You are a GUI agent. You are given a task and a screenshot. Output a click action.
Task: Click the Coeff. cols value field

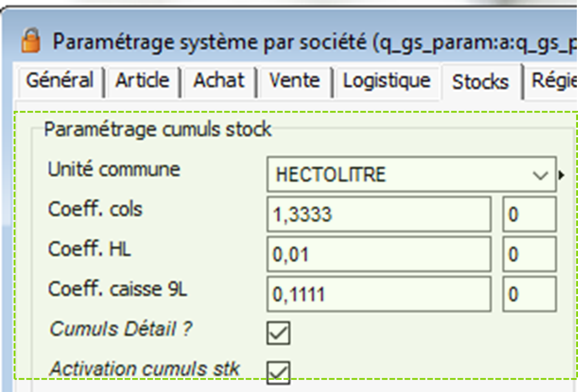point(379,214)
